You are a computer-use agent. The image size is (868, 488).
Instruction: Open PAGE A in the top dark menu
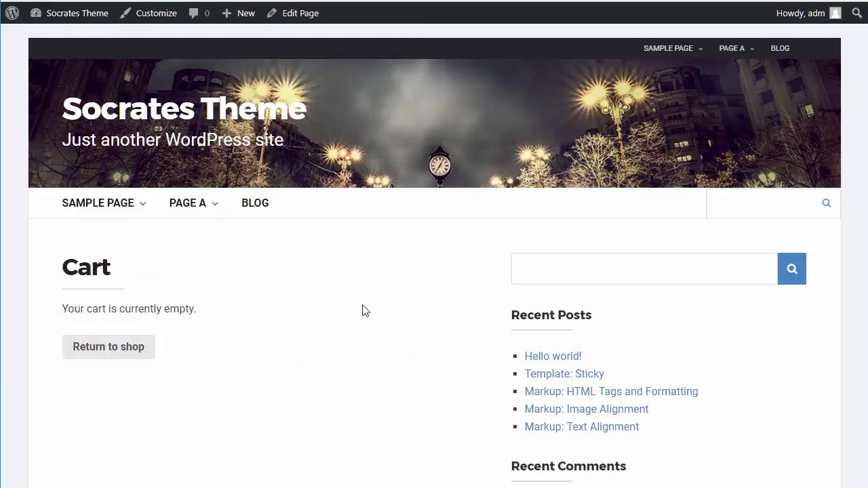click(x=732, y=48)
